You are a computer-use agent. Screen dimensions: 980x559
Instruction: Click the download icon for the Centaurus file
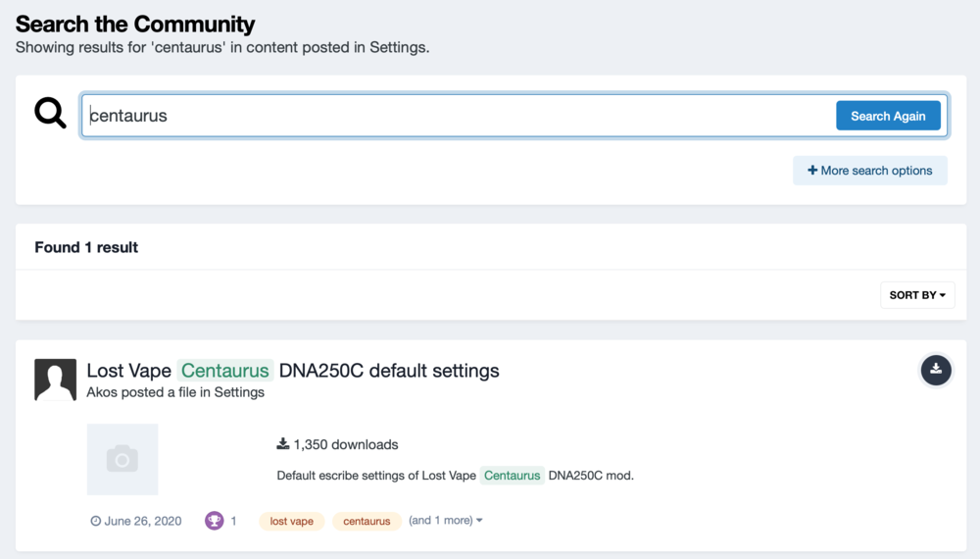[936, 370]
